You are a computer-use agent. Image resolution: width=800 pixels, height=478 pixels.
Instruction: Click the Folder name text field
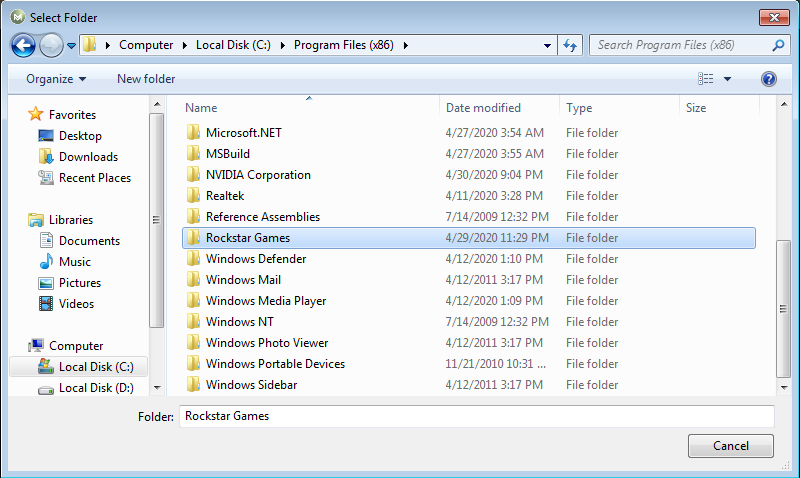[x=477, y=416]
